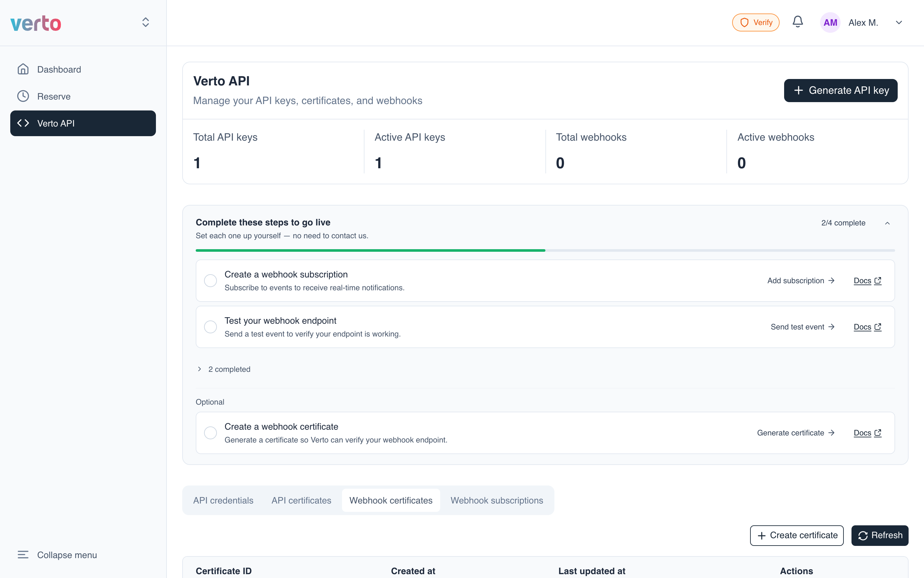
Task: Click the arrow icon next to Generate certificate
Action: tap(831, 433)
